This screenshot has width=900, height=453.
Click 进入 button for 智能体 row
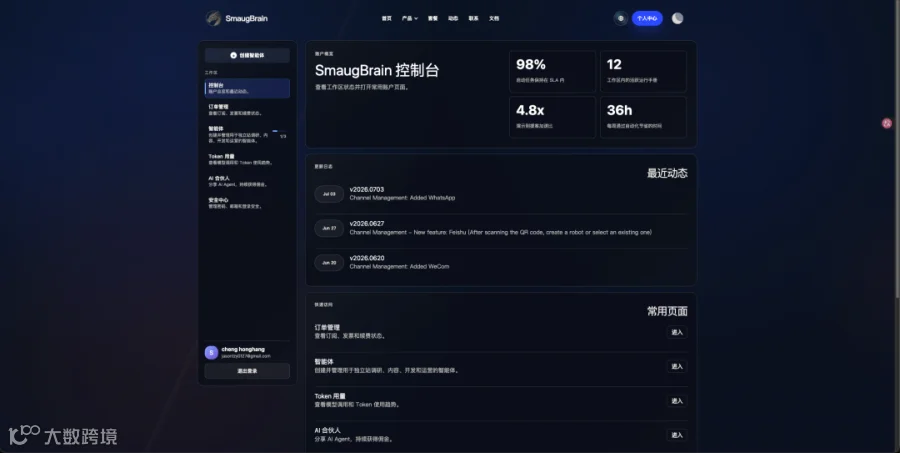pos(677,366)
